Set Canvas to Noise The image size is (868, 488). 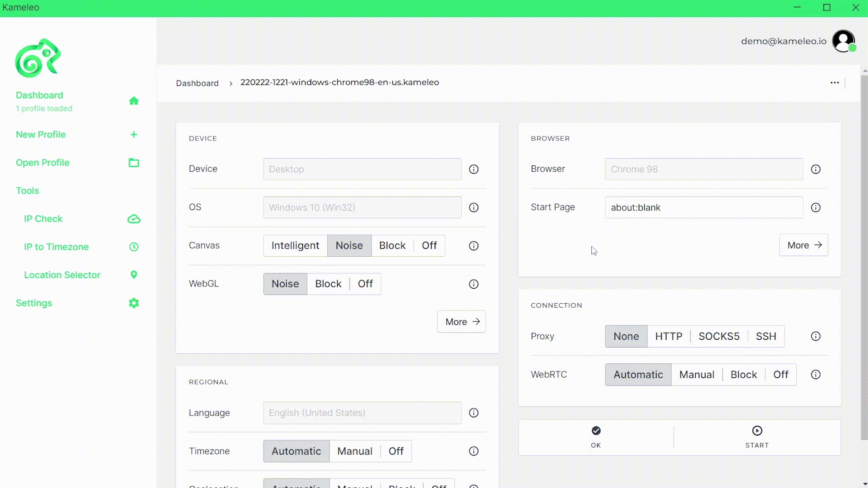point(349,245)
